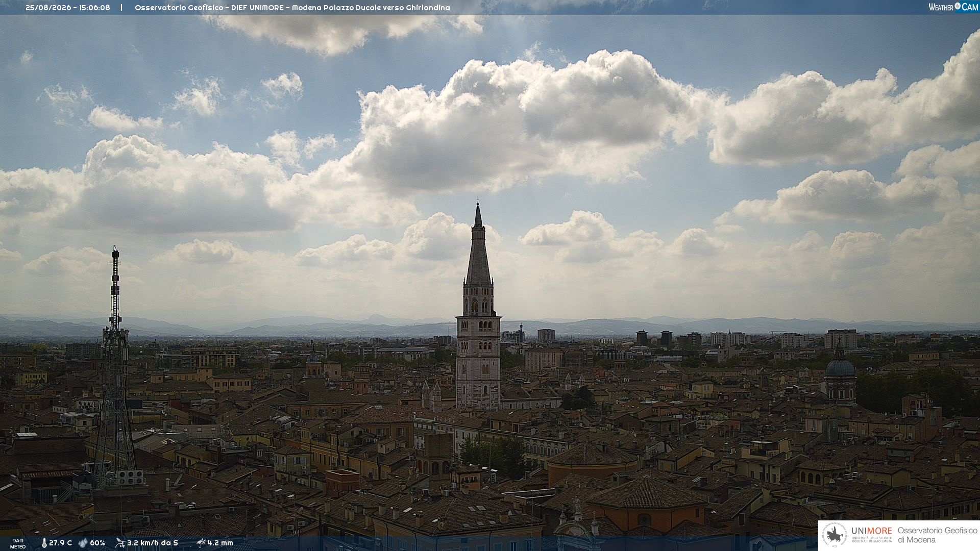Click the UNIMORE university seal emblem
980x551 pixels.
coord(835,535)
